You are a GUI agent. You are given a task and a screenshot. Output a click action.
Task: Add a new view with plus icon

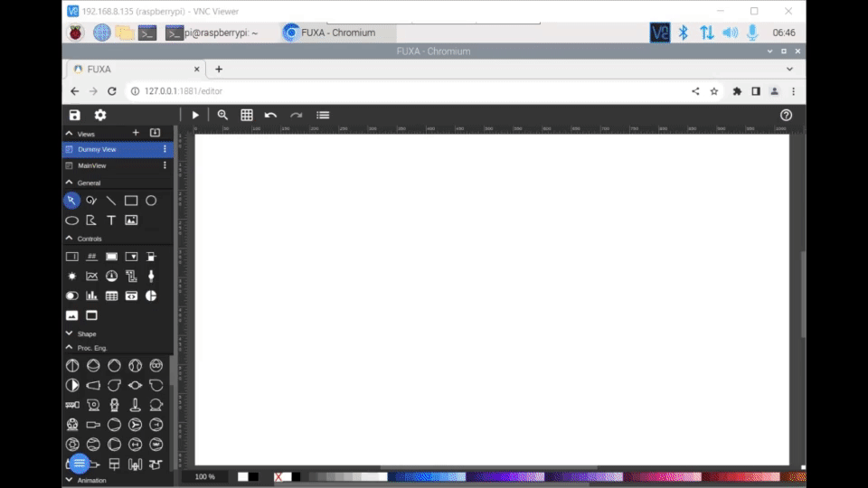[x=136, y=133]
